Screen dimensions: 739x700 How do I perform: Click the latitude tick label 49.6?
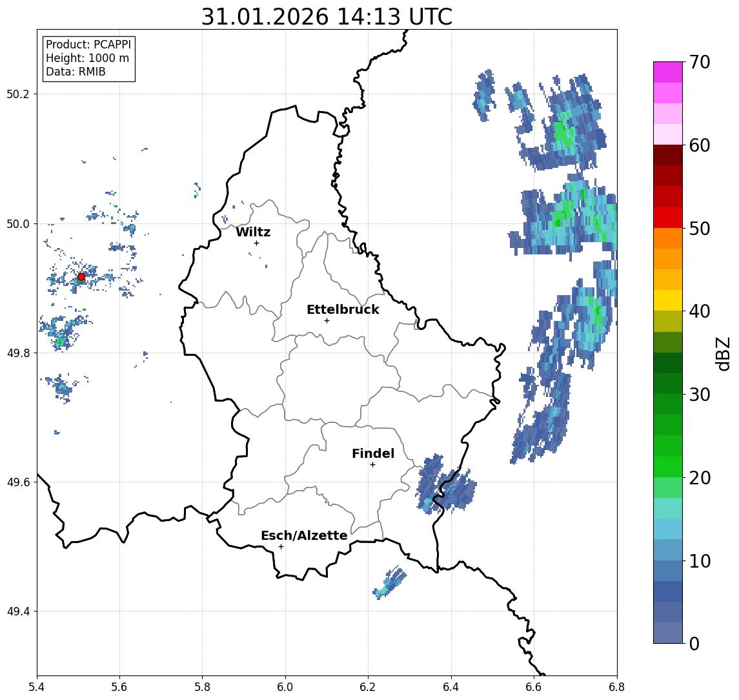click(18, 482)
